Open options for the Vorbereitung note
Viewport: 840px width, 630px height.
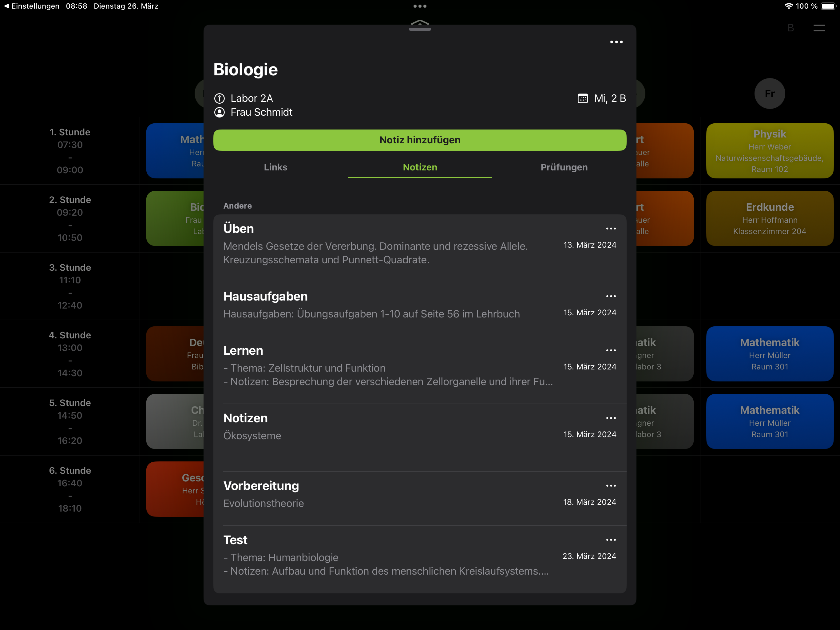611,486
